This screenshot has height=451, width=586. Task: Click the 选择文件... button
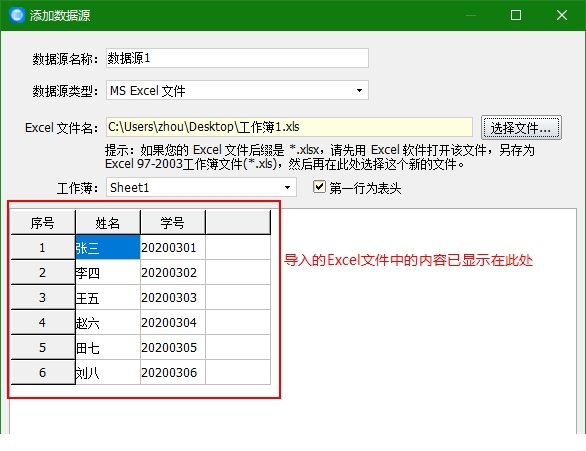521,127
